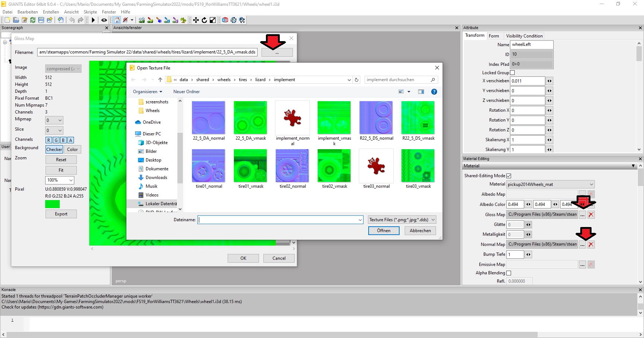Open the Material dropdown pickup2014Wheels_mat

coord(550,184)
